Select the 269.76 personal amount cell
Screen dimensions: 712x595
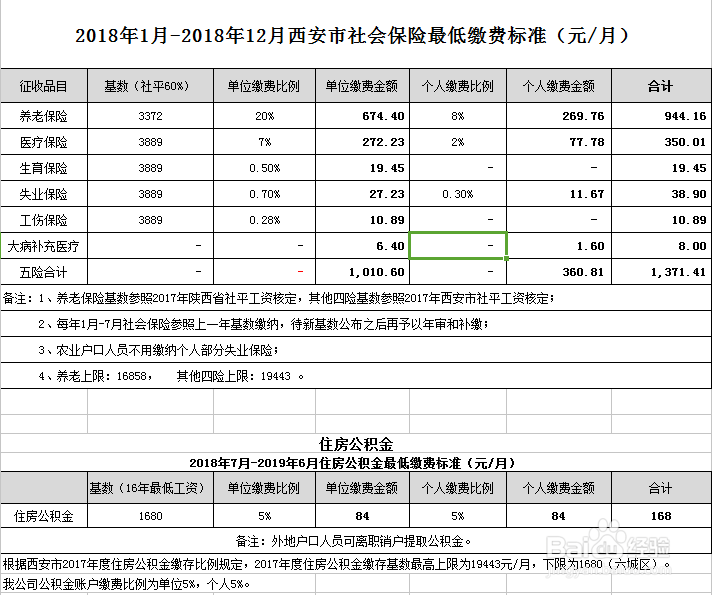click(559, 116)
